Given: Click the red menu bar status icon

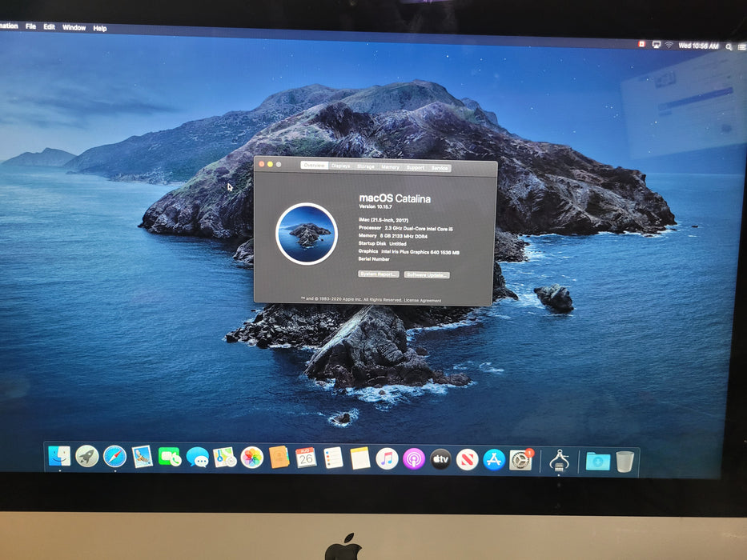Looking at the screenshot, I should [x=641, y=44].
